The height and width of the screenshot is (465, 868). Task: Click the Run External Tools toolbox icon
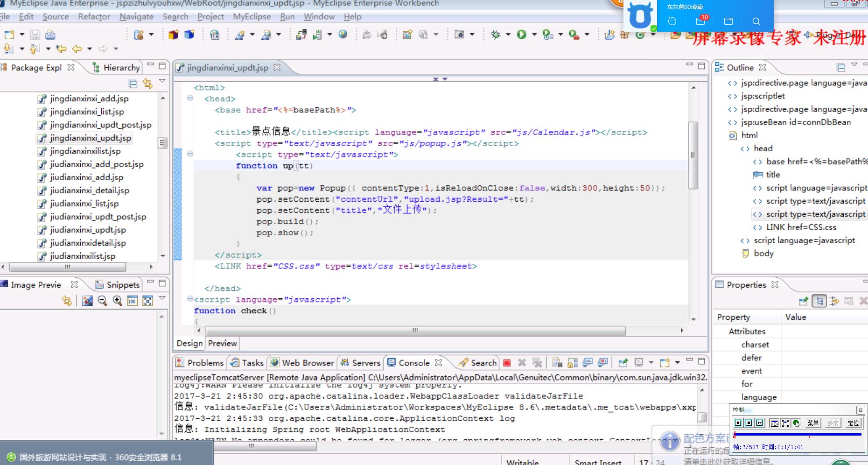point(574,35)
